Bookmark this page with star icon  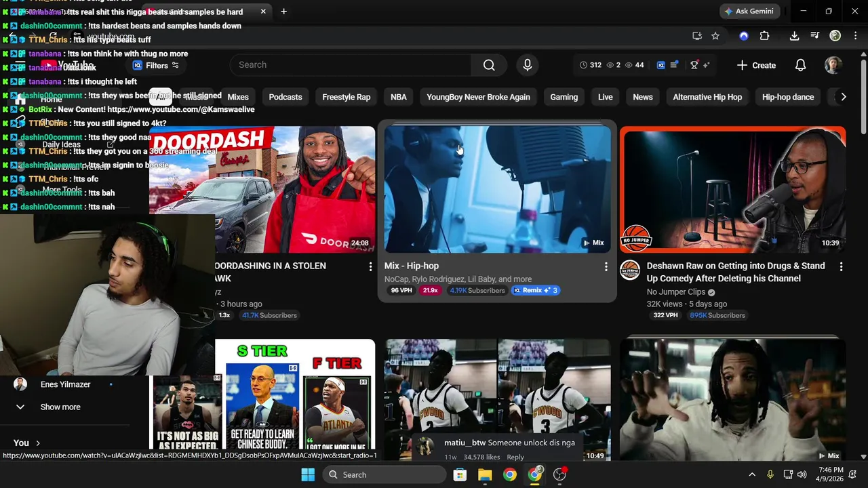(715, 36)
